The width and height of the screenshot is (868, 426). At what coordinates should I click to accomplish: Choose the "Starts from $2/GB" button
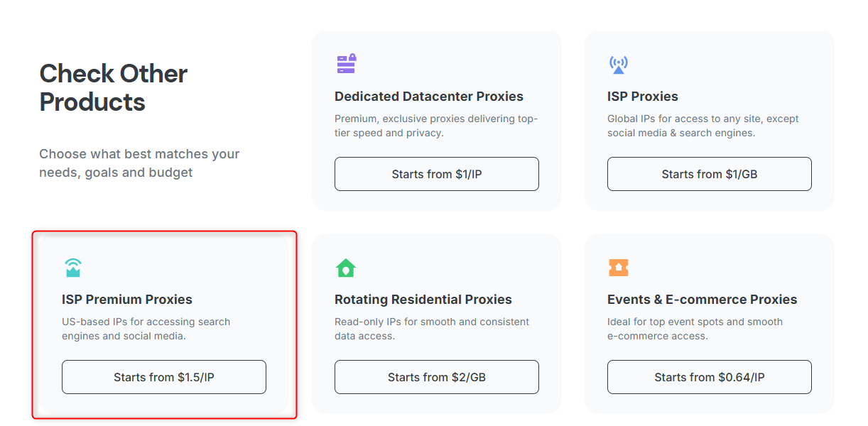(437, 377)
